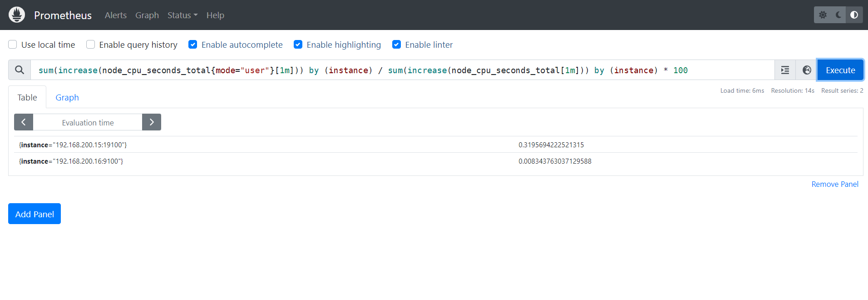The height and width of the screenshot is (300, 868).
Task: Enable query history checkbox
Action: 91,45
